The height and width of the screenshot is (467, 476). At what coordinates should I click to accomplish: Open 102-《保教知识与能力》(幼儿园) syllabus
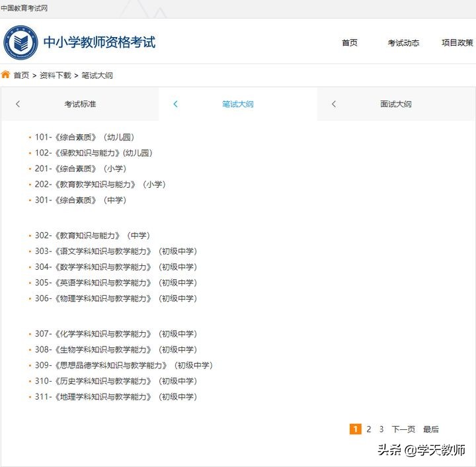tap(93, 153)
